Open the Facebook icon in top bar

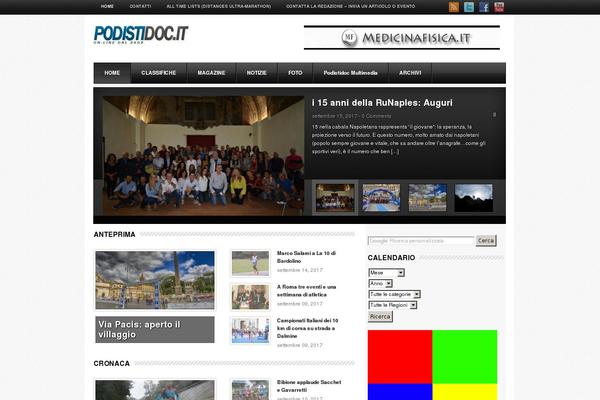coord(484,7)
